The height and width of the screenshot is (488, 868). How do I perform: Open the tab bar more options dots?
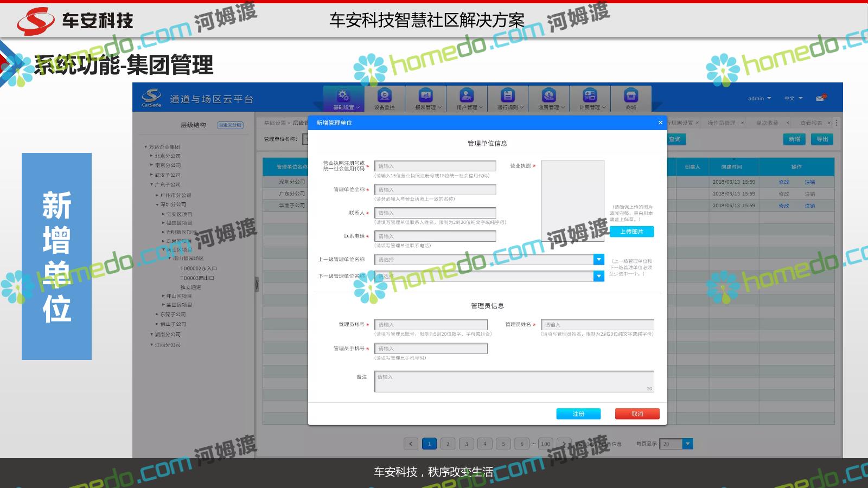point(837,123)
